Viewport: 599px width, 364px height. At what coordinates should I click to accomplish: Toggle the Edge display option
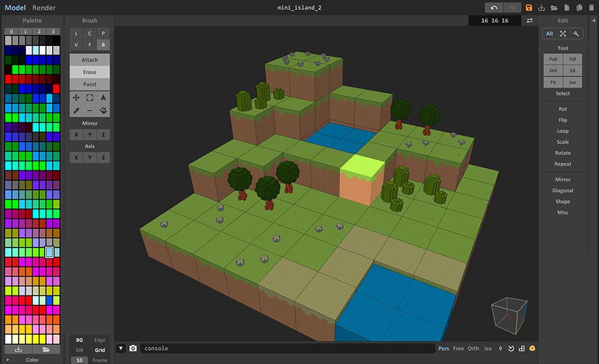click(100, 340)
